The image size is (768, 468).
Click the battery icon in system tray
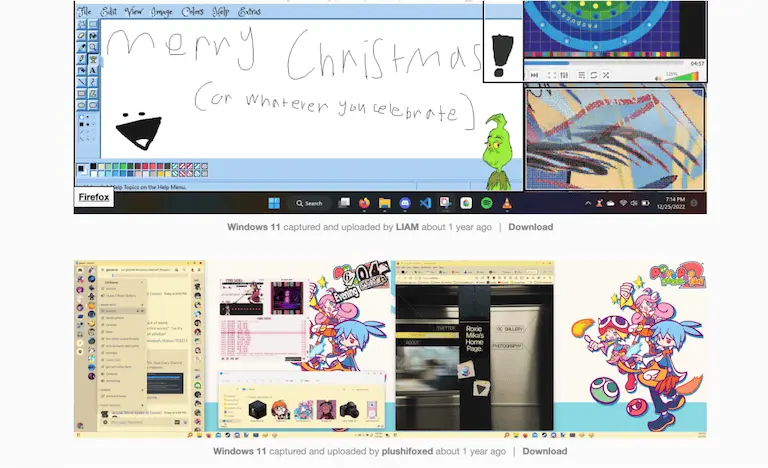click(646, 203)
